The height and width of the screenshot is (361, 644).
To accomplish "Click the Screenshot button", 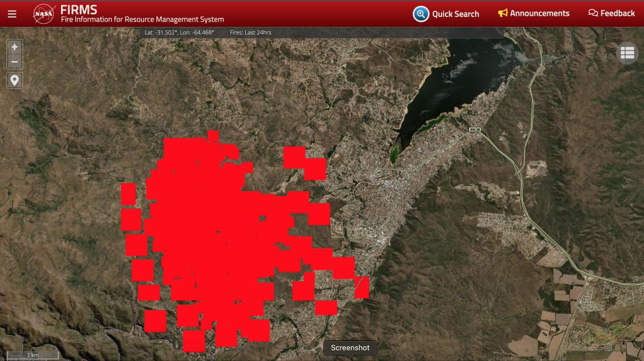I will click(350, 348).
